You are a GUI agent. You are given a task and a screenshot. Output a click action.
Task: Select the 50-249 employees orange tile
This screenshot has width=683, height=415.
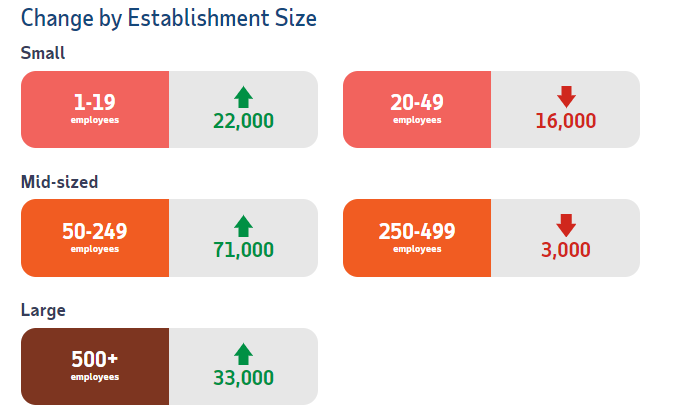pyautogui.click(x=95, y=238)
